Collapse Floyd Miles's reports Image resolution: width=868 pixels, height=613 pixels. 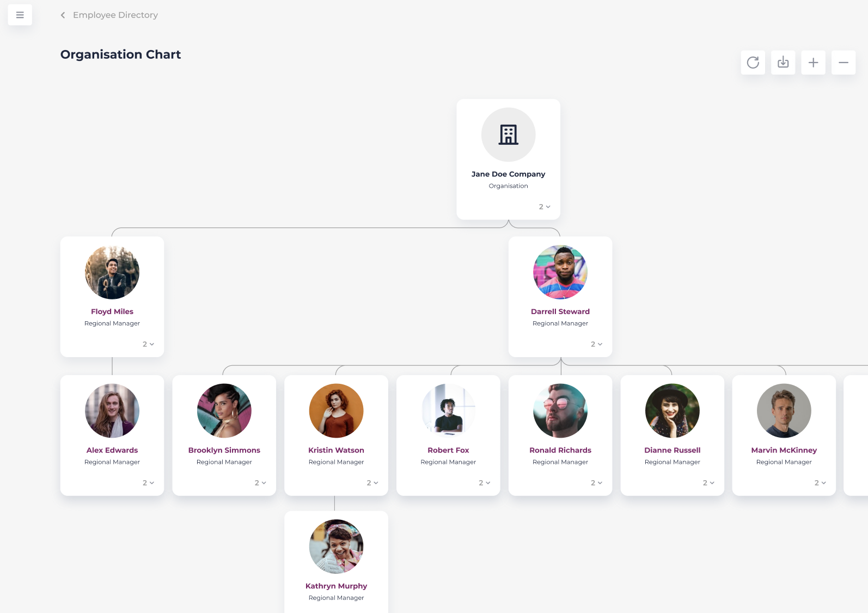point(148,344)
